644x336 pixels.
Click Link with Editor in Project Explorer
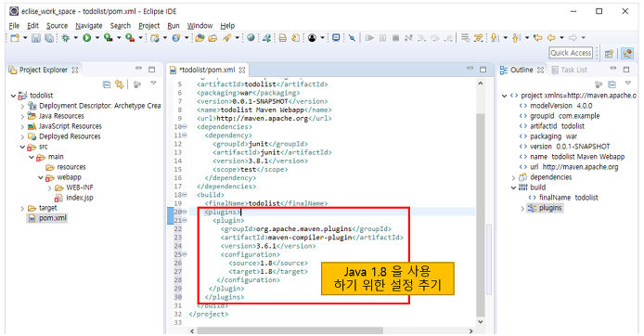click(x=120, y=84)
